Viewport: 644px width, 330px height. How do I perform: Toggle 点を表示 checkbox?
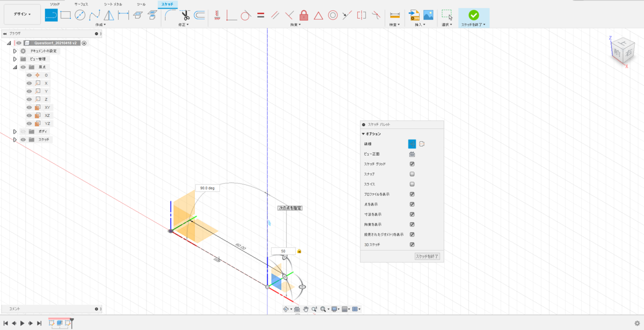[412, 204]
